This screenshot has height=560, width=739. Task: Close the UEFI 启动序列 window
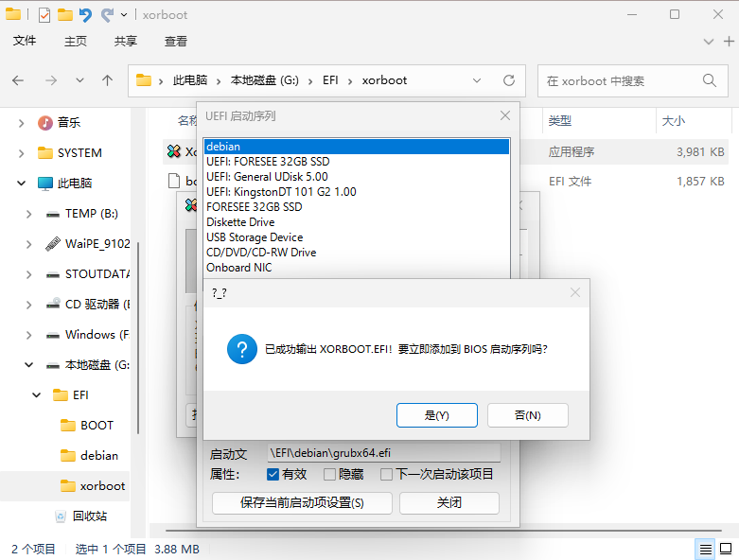pos(505,115)
